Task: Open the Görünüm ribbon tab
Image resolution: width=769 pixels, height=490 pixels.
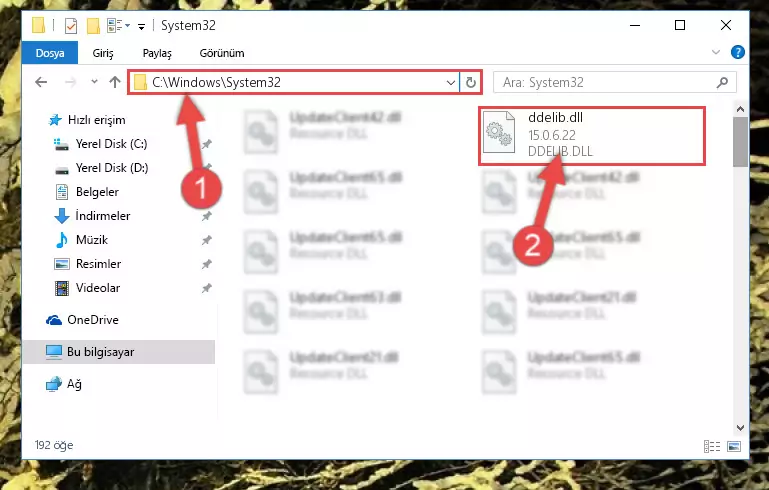Action: click(222, 53)
